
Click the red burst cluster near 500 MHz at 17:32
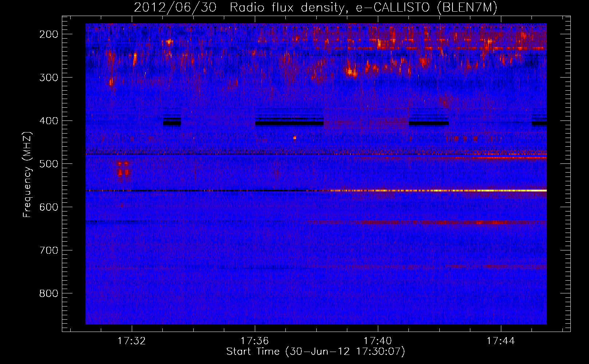point(123,169)
